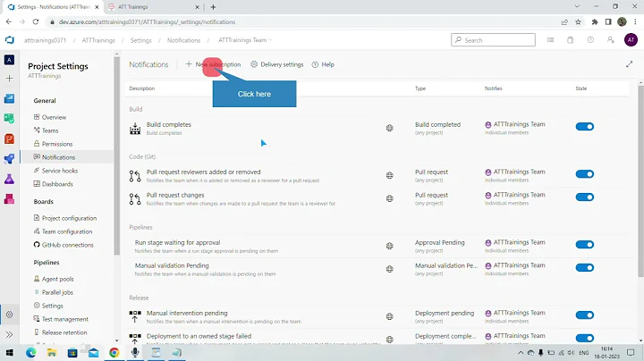Click the settings sidebar scrollbar
Screen dimensions: 644x361
point(116,155)
